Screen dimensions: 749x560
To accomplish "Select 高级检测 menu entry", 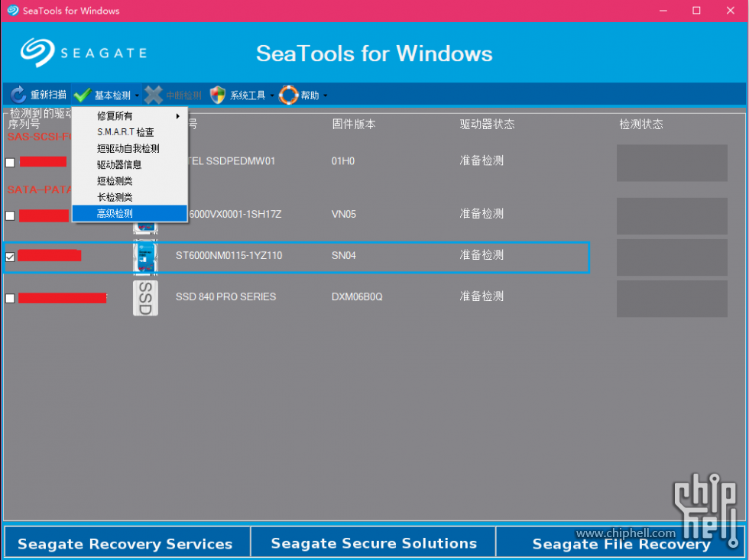I will coord(129,213).
